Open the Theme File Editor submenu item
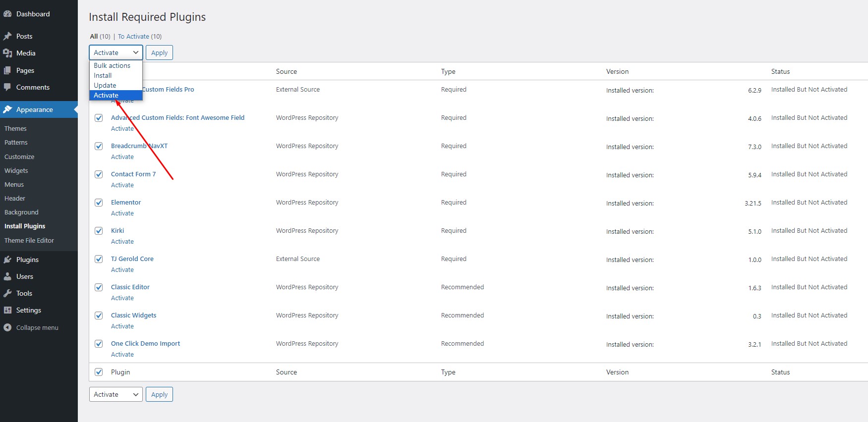Viewport: 868px width, 422px height. [29, 240]
